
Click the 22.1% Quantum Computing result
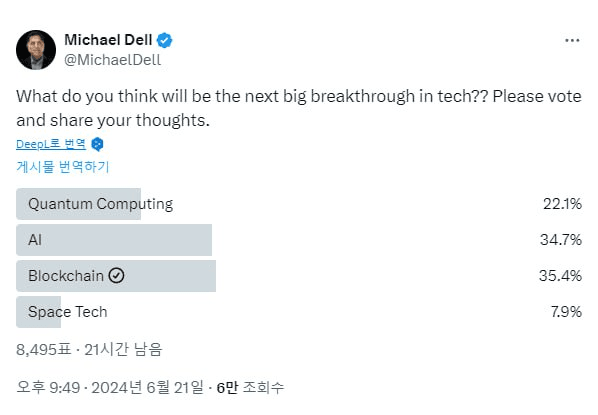point(563,204)
